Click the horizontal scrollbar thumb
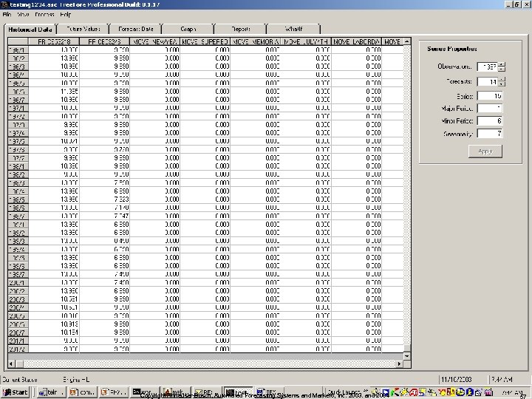The image size is (532, 399). pos(19,364)
